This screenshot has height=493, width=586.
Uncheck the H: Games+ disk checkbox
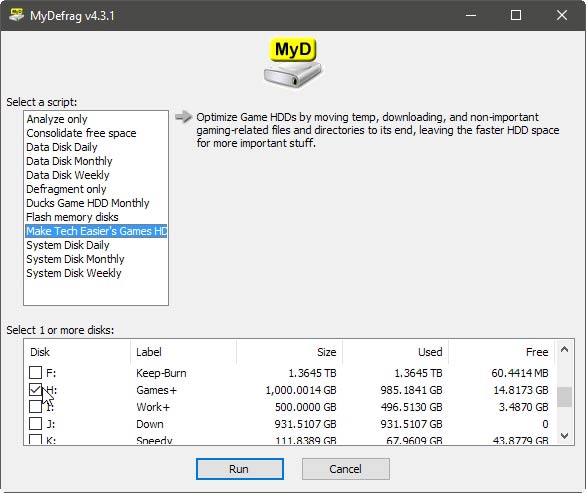(x=36, y=389)
